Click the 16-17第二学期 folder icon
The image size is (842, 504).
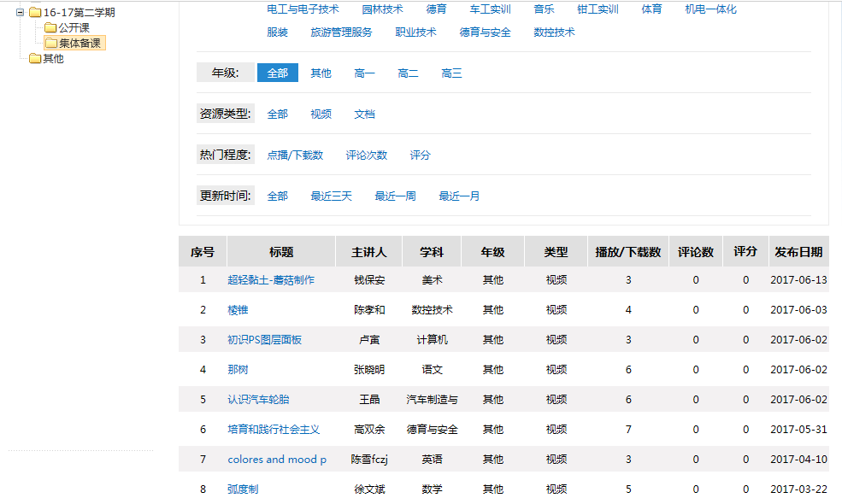point(35,13)
